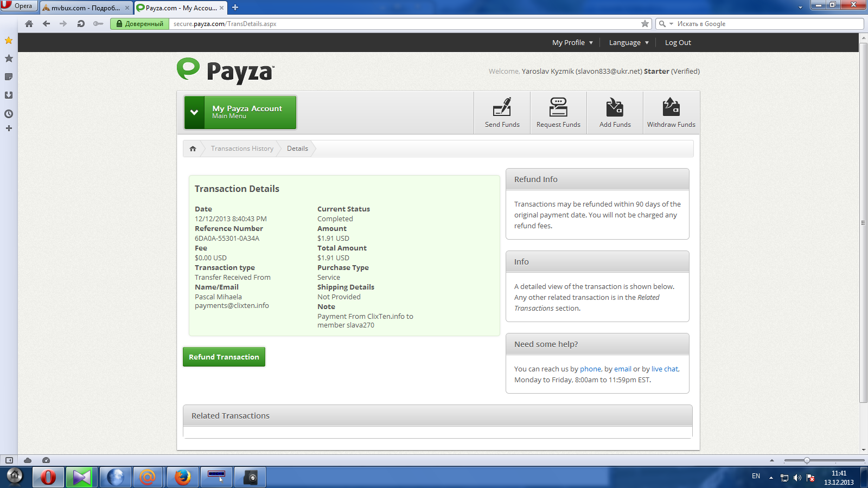Select the reference number 6DA0A-55301-0A34A
Image resolution: width=868 pixels, height=488 pixels.
(227, 238)
